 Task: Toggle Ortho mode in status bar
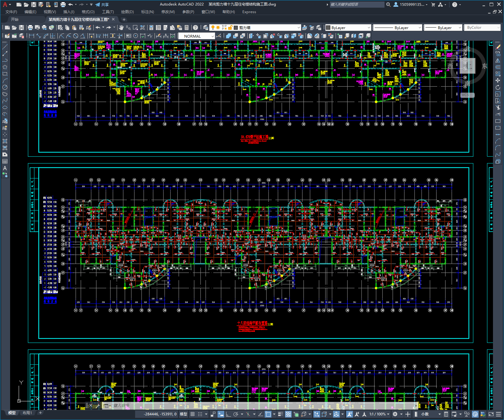point(228,414)
